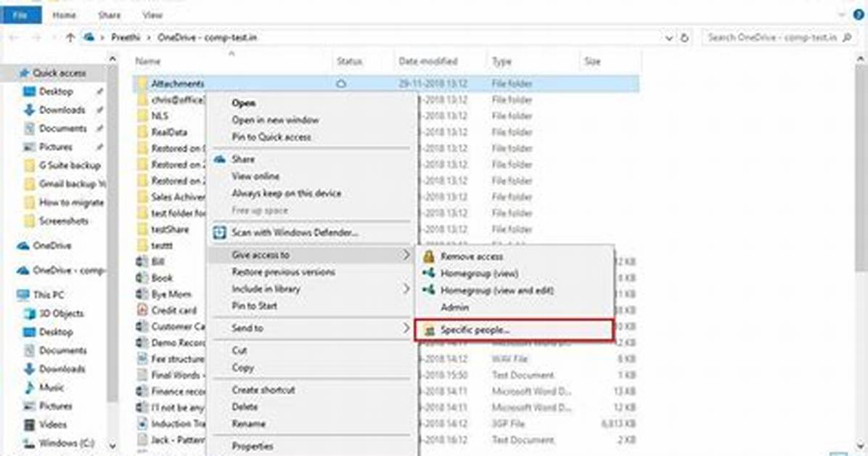Open Downloads under Quick access
The height and width of the screenshot is (456, 868).
(62, 110)
